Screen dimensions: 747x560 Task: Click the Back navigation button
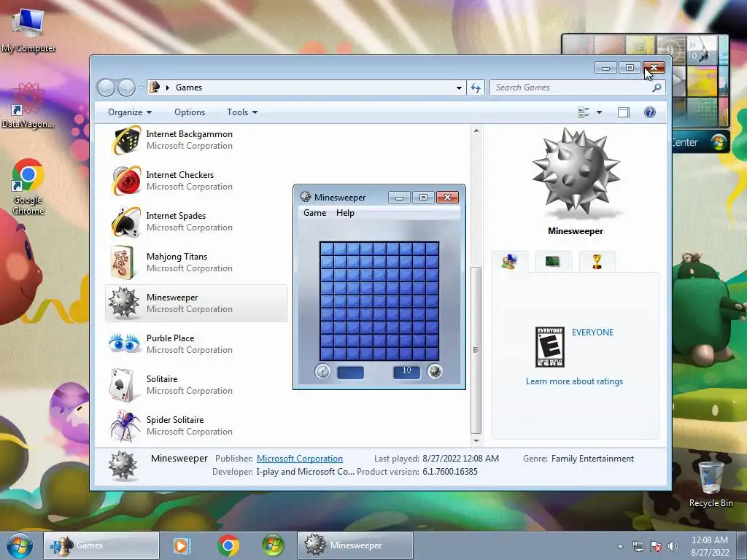[106, 87]
